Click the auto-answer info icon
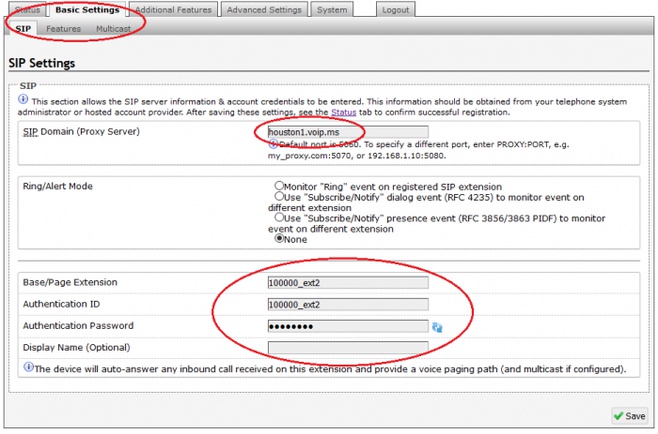 28,367
